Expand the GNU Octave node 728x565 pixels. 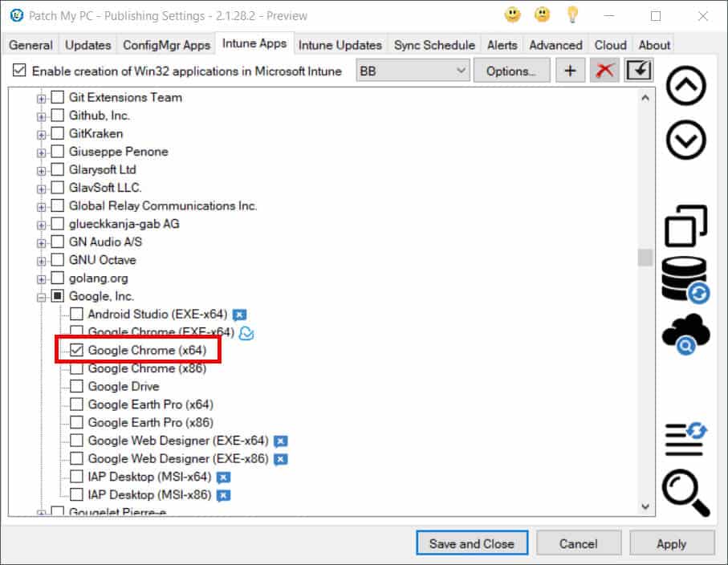pos(41,262)
